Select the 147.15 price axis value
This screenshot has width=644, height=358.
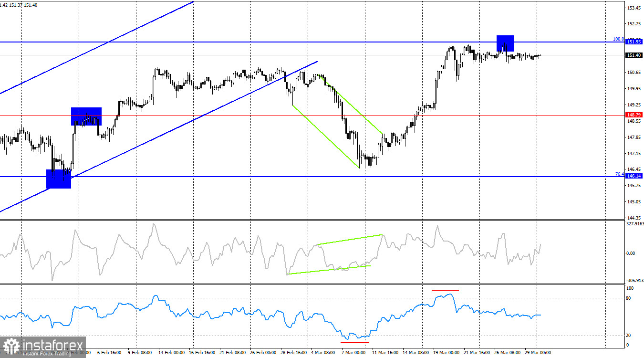pos(634,154)
